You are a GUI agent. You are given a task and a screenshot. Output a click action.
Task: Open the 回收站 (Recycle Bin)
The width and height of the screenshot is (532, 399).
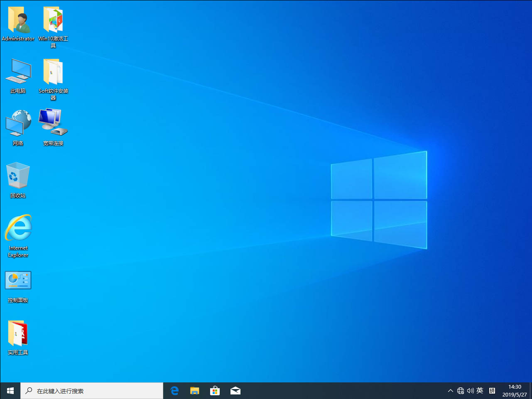18,174
